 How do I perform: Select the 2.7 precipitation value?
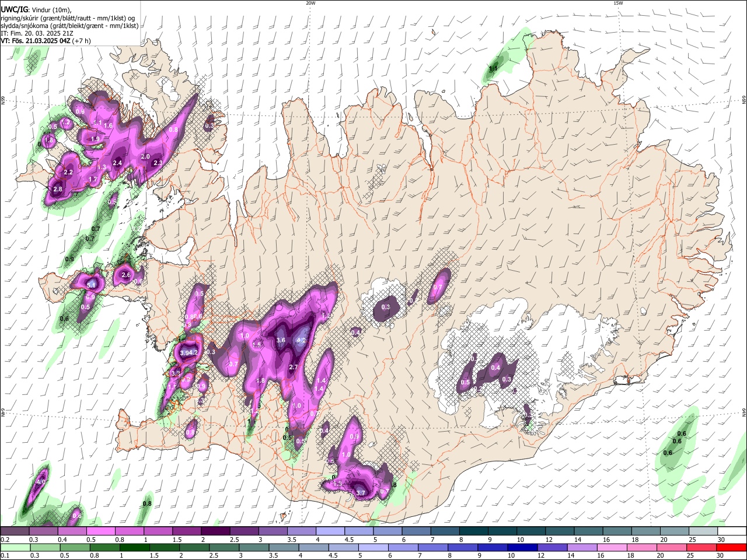coord(294,367)
